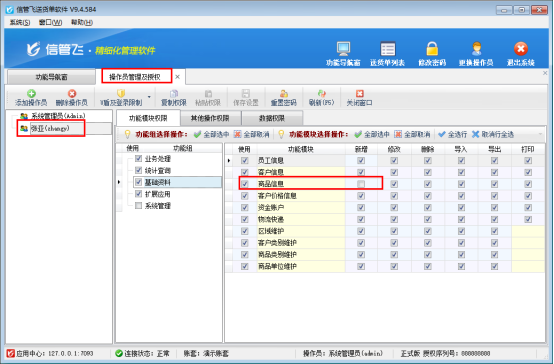Switch to the 其他操作权限 tab
554x364 pixels.
[x=211, y=118]
